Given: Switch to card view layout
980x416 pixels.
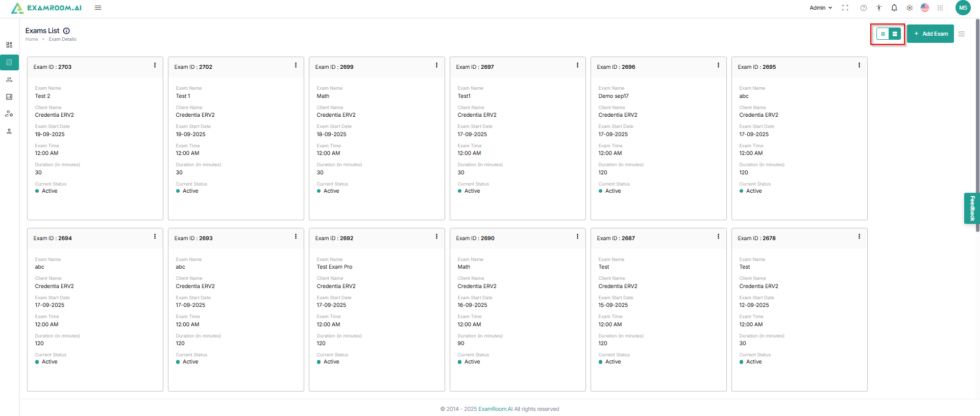Looking at the screenshot, I should 895,34.
